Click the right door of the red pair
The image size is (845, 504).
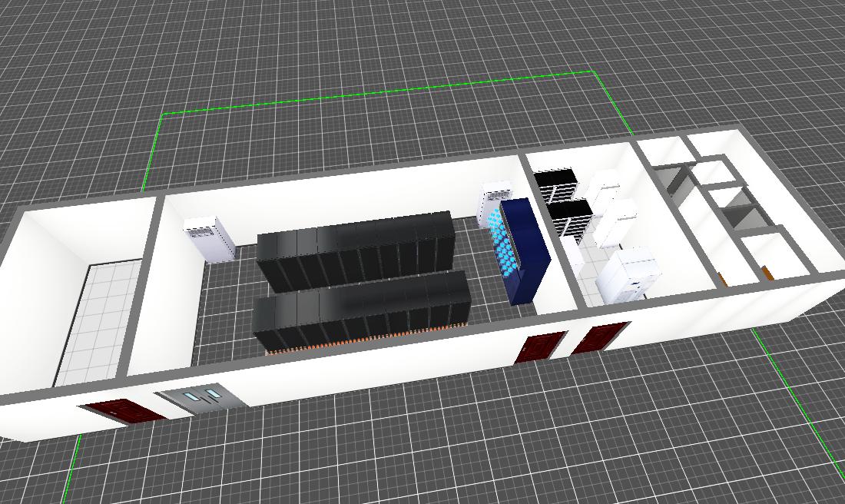coord(599,337)
